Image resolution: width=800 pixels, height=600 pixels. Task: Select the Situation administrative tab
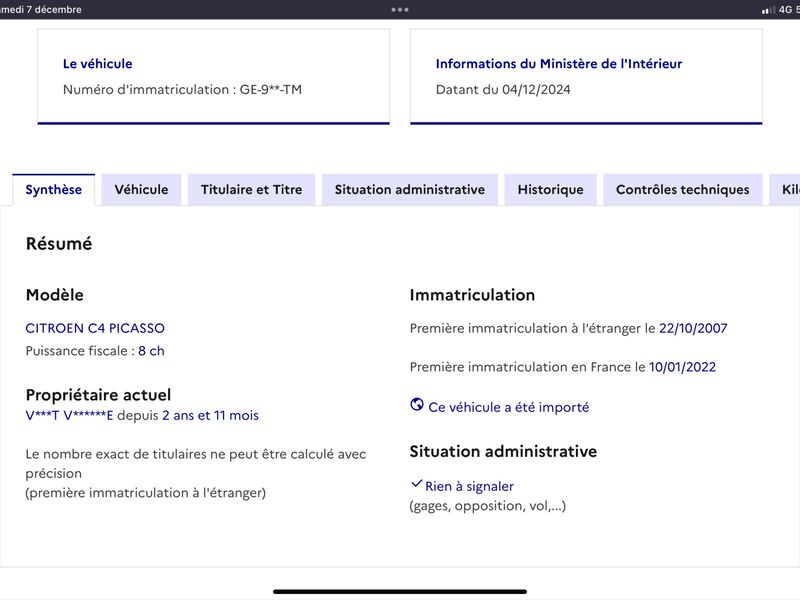point(410,190)
